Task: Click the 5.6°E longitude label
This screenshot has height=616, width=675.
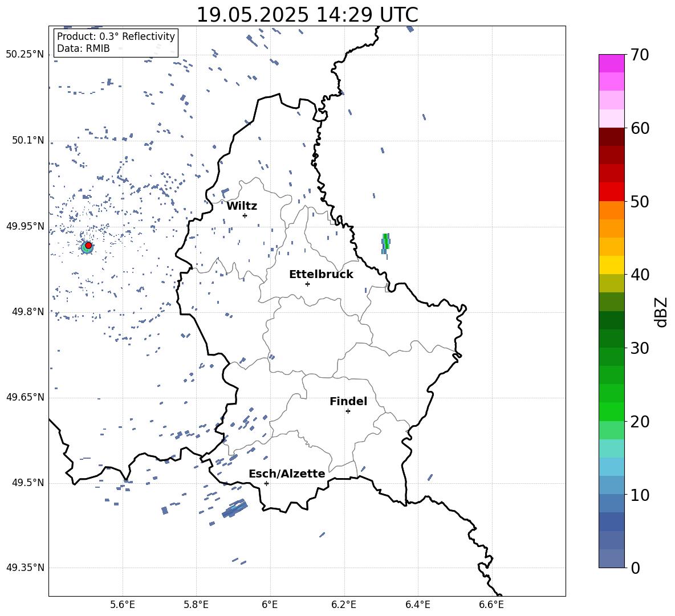Action: [x=123, y=605]
